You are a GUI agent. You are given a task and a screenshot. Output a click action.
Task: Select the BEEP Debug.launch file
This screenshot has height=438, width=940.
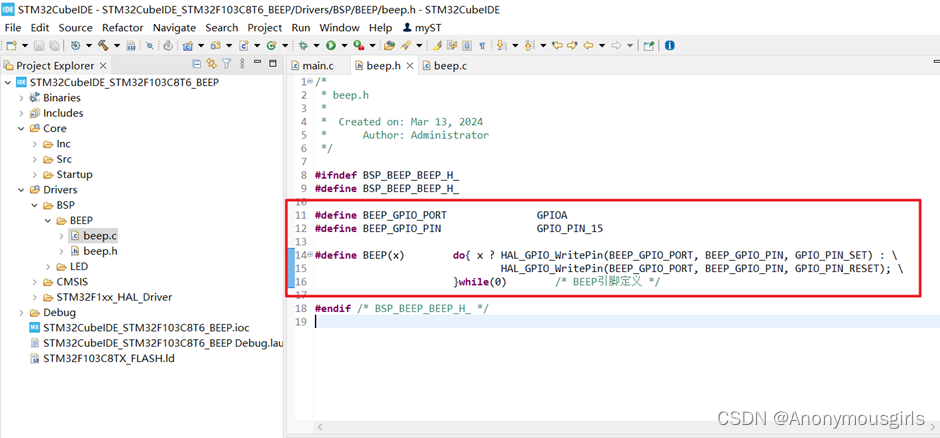(156, 343)
